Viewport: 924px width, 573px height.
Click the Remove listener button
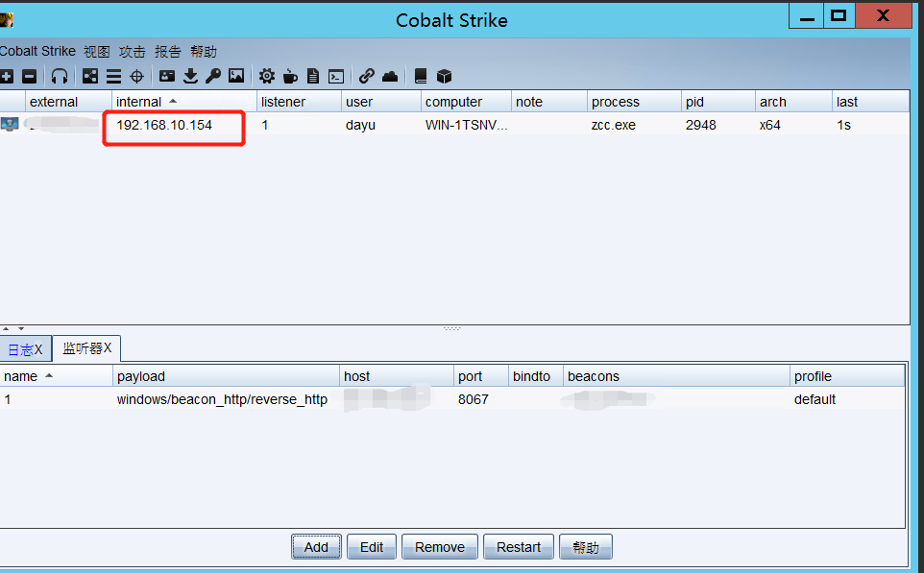(x=440, y=547)
